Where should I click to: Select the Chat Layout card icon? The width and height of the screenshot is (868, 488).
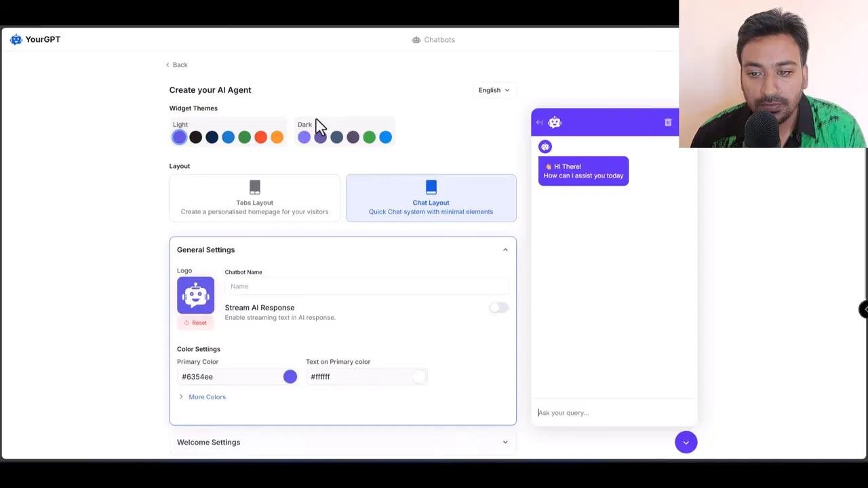431,188
